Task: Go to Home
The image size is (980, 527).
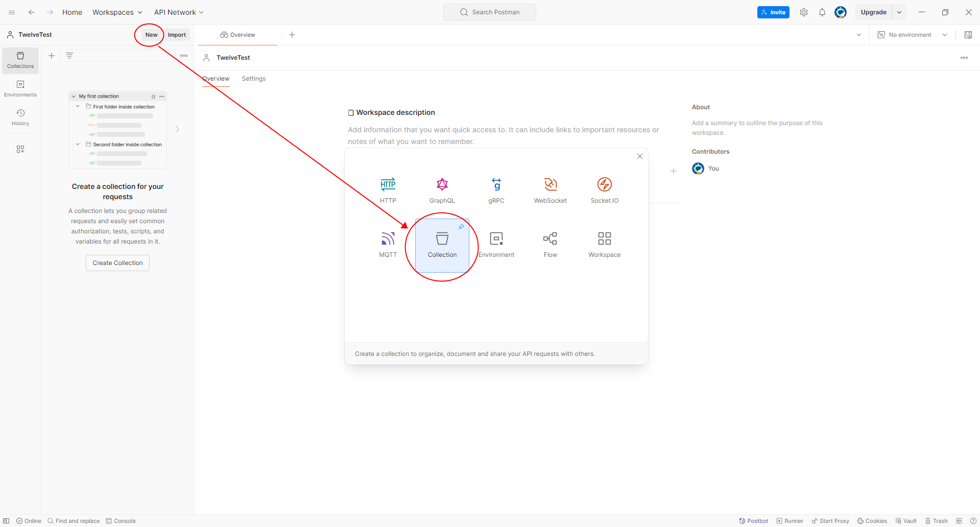Action: tap(72, 12)
